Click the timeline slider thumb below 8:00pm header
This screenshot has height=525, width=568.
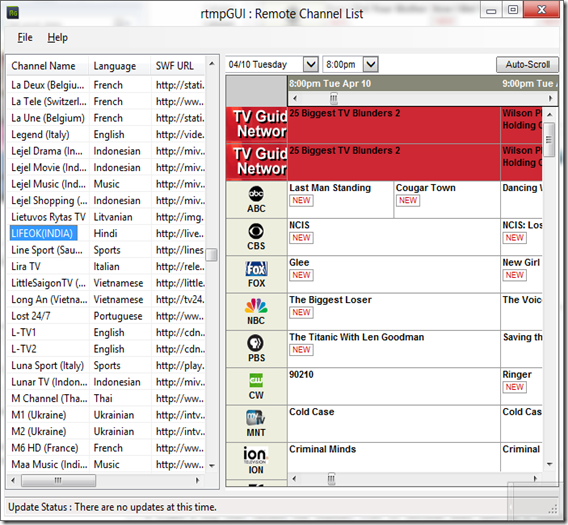(333, 98)
